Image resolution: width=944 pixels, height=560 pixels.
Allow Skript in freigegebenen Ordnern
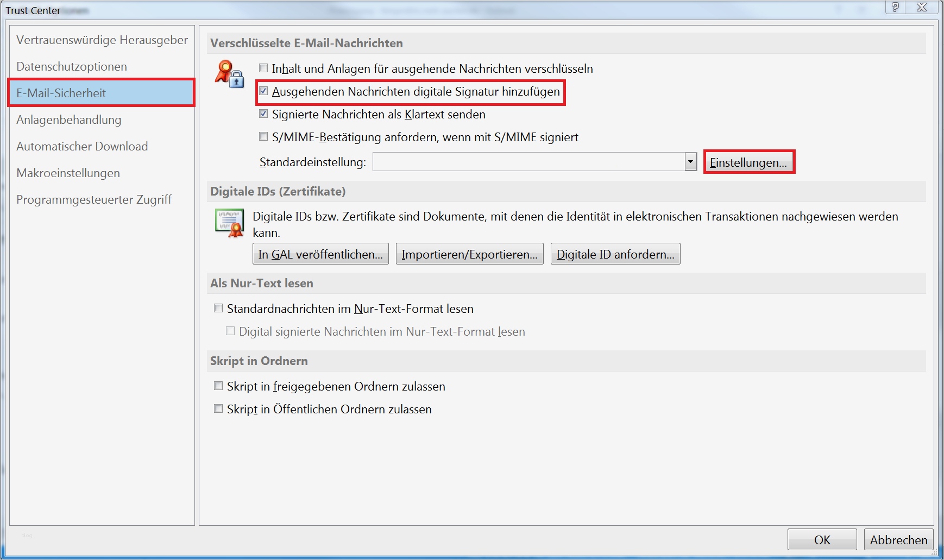click(218, 386)
